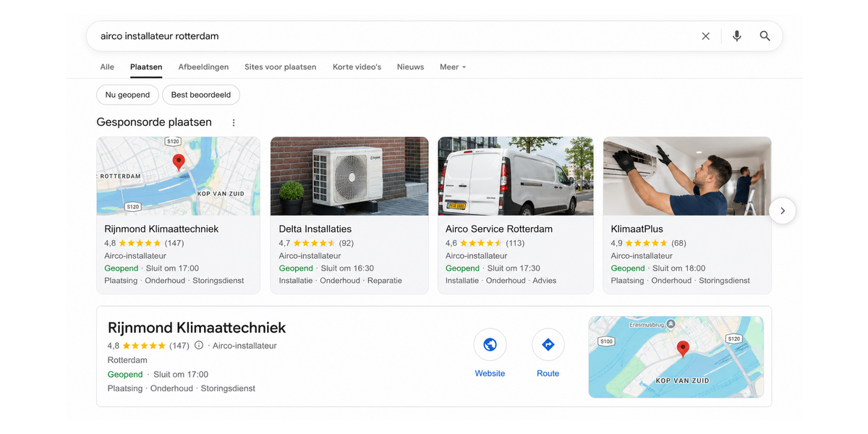Image resolution: width=868 pixels, height=434 pixels.
Task: Click the red map pin on Rijnmond card map
Action: point(178,162)
